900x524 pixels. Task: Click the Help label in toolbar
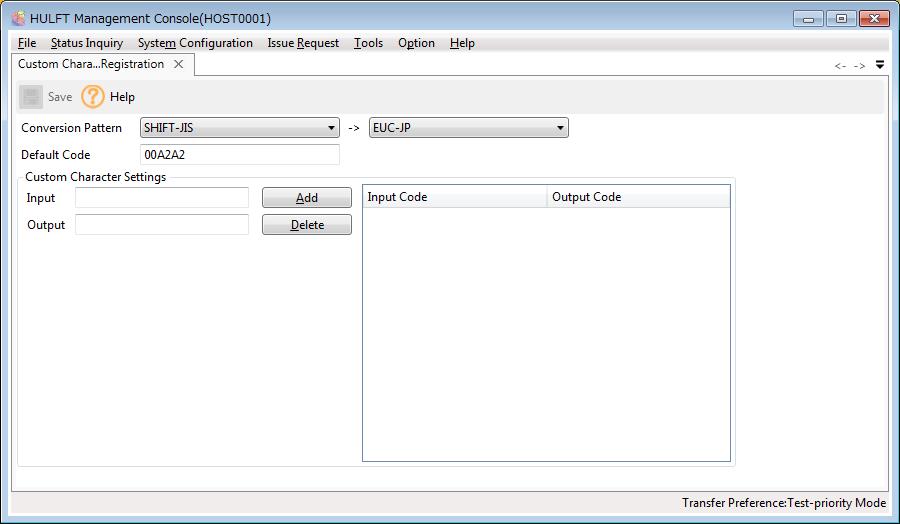pyautogui.click(x=122, y=97)
